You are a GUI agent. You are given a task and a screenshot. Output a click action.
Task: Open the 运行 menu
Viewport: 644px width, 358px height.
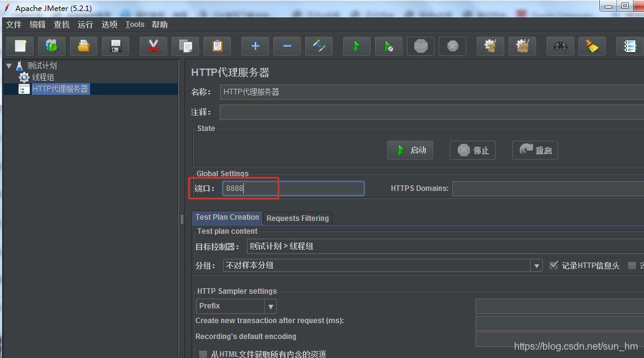(85, 24)
